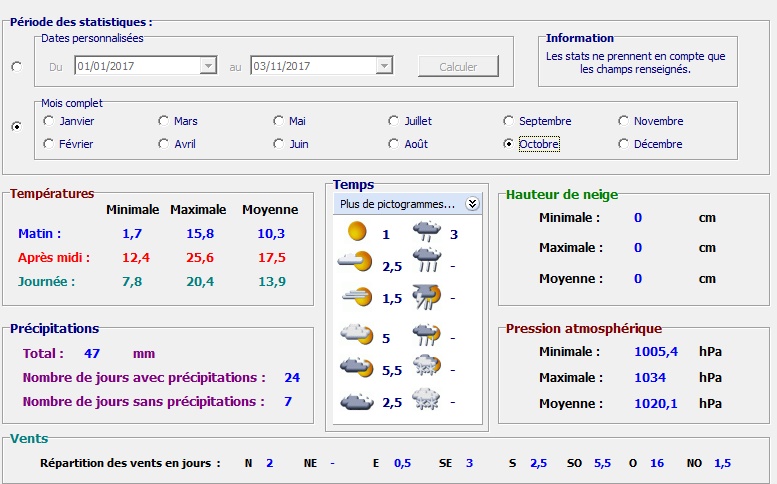
Task: Click the Plus de pictogrammes header bar
Action: coord(407,204)
